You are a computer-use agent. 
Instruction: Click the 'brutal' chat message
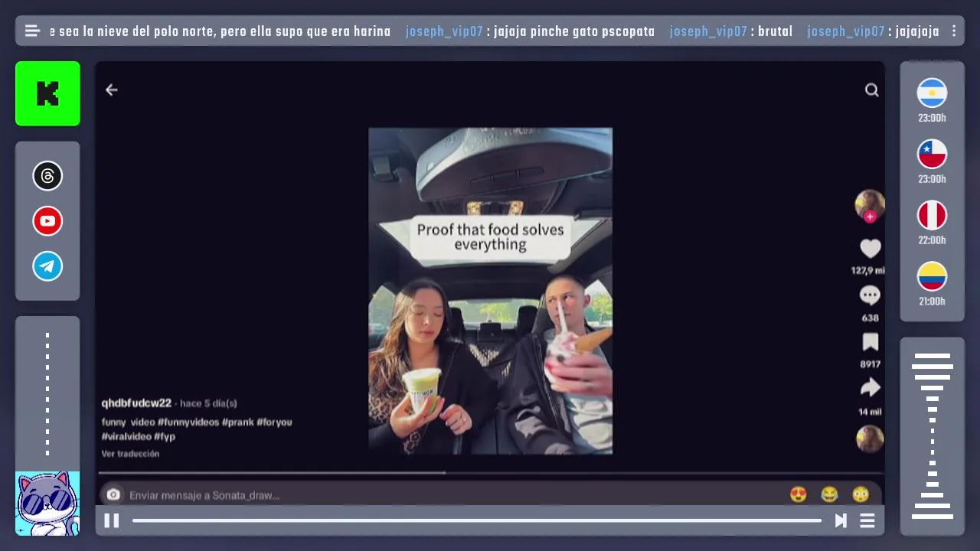pyautogui.click(x=775, y=31)
